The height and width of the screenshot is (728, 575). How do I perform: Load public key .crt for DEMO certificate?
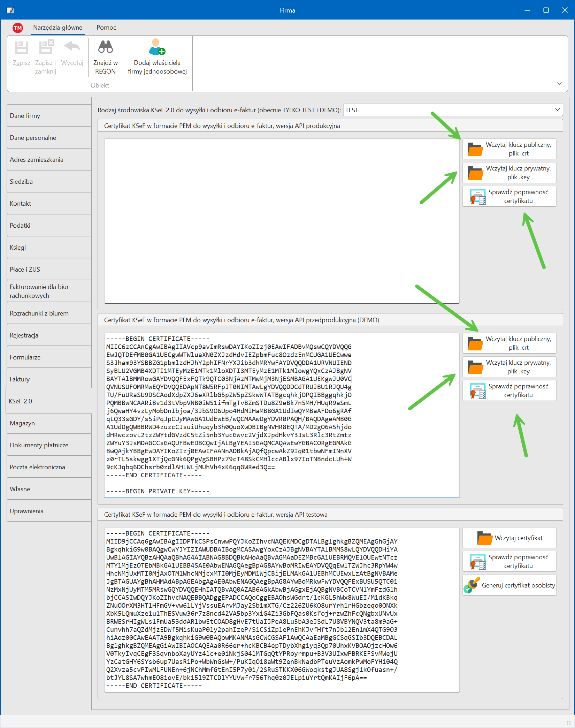[509, 343]
